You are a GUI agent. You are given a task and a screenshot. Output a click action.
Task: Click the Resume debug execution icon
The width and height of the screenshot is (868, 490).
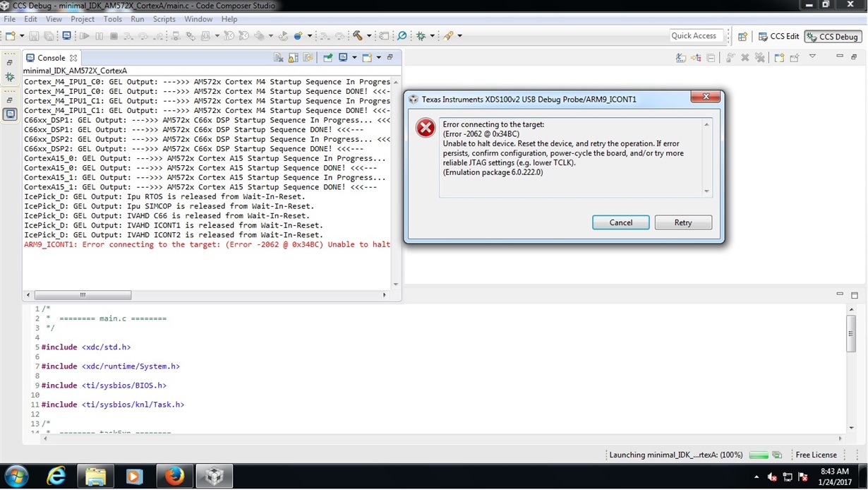85,35
